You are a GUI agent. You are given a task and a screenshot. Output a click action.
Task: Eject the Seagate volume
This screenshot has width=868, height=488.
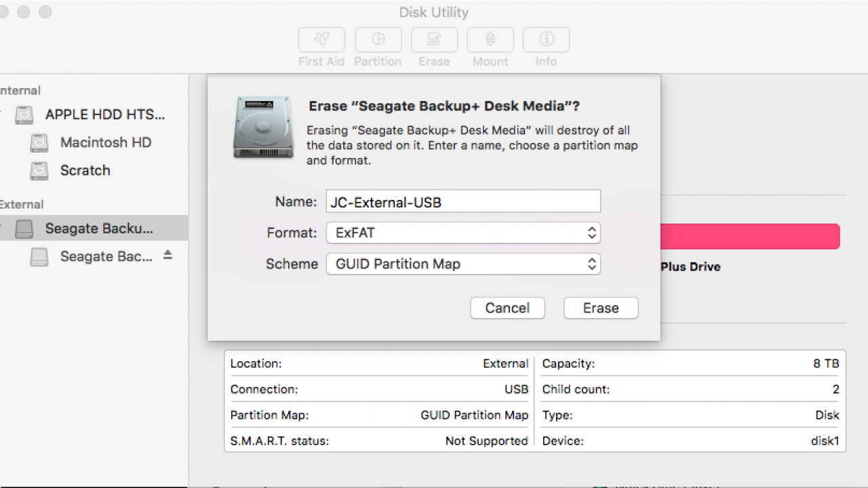tap(167, 256)
